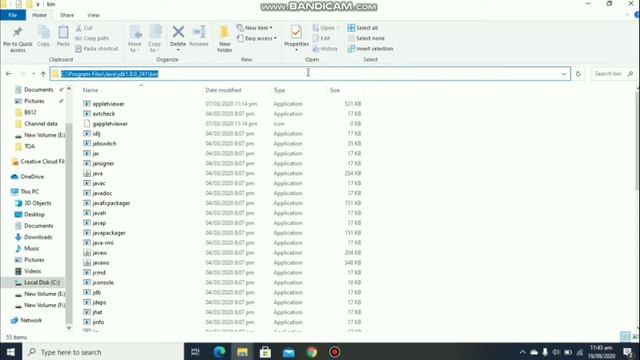Select the jconsole file
The height and width of the screenshot is (360, 640).
click(x=103, y=282)
